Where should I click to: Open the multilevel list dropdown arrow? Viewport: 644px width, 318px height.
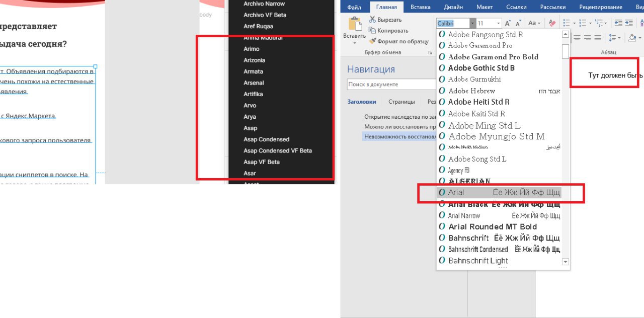(x=606, y=23)
